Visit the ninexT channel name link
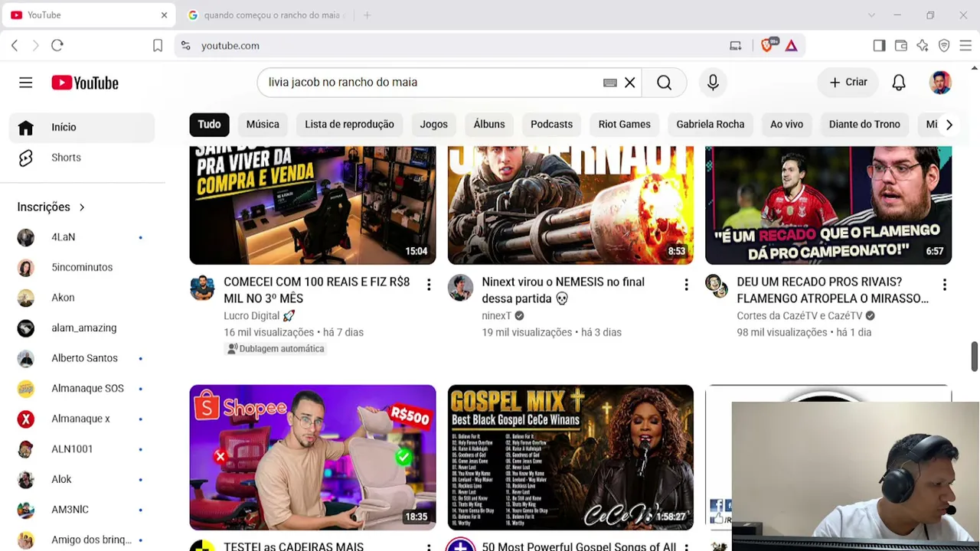The width and height of the screenshot is (980, 551). coord(496,316)
